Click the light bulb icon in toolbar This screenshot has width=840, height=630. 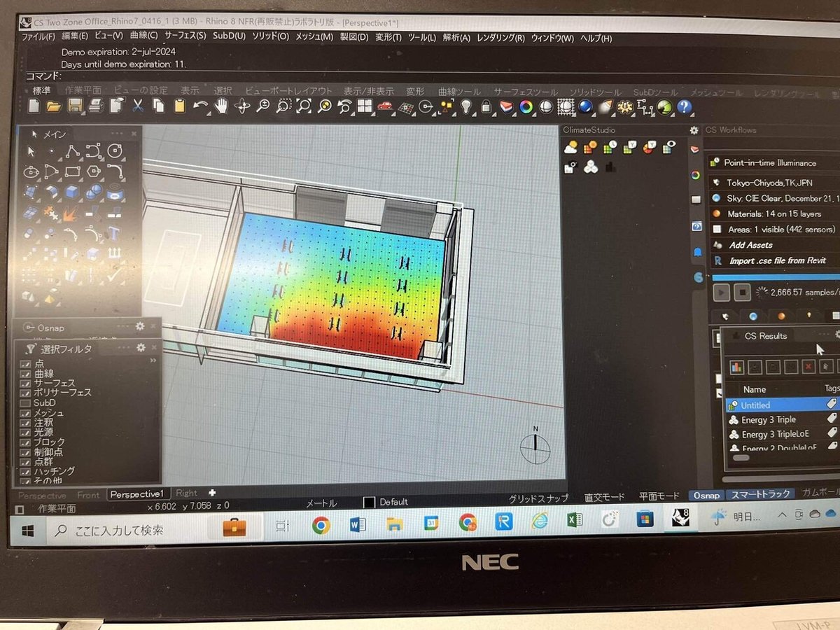click(x=465, y=107)
